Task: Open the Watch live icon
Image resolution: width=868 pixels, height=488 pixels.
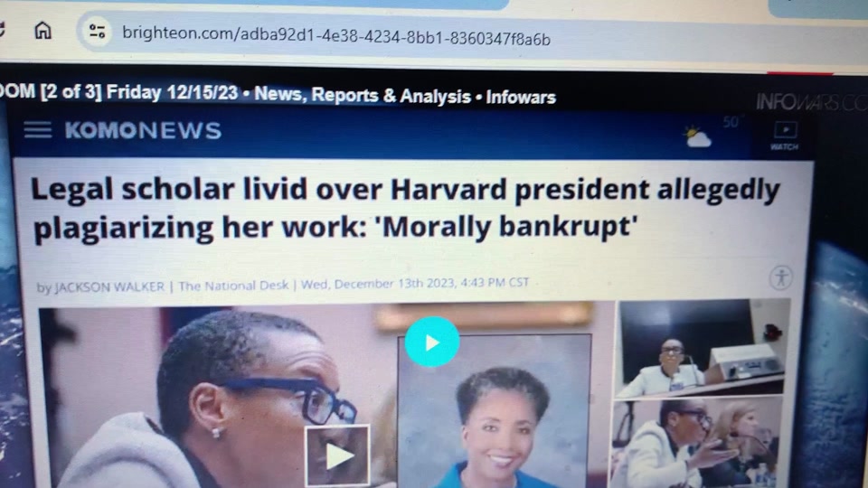Action: (x=785, y=136)
